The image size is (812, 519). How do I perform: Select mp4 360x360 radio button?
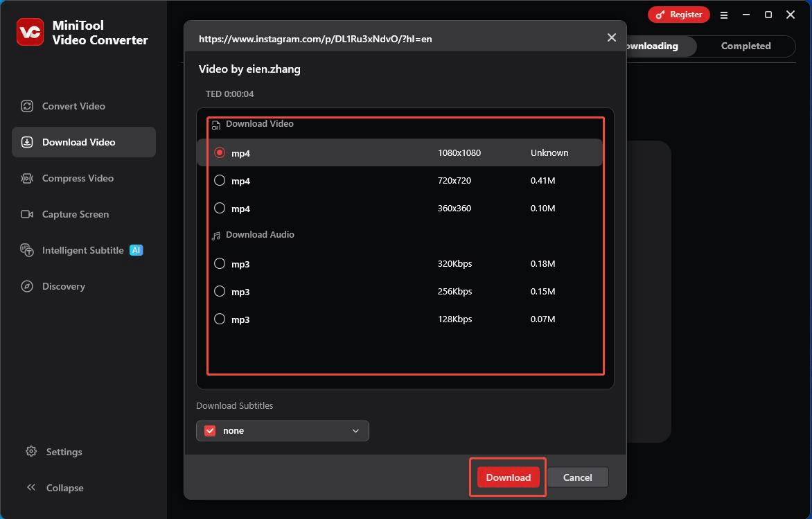click(220, 208)
